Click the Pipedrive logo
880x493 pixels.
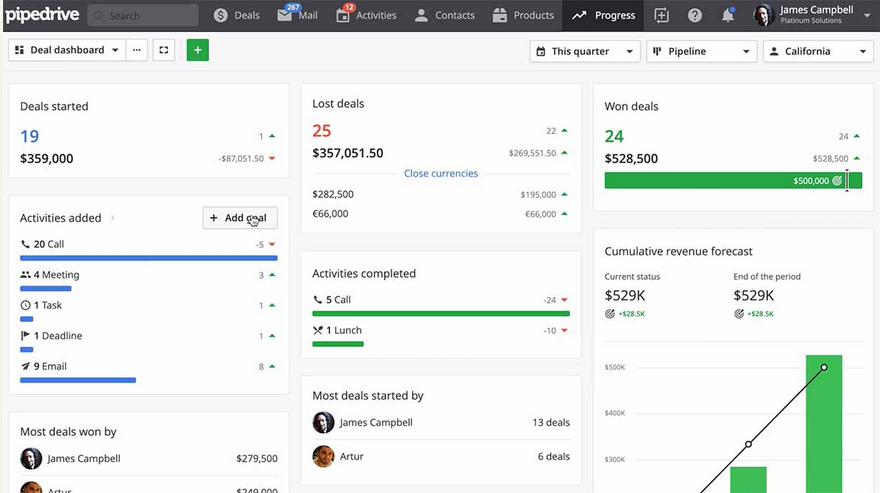pyautogui.click(x=42, y=15)
